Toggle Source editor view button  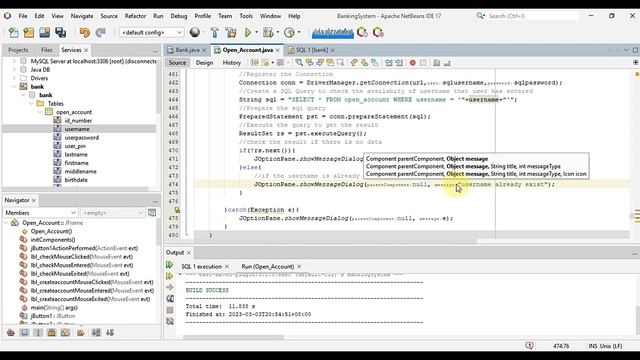click(x=177, y=62)
